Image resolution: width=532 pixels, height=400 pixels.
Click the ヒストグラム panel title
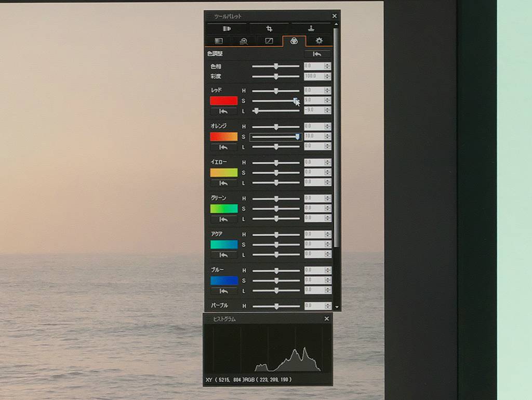point(224,319)
